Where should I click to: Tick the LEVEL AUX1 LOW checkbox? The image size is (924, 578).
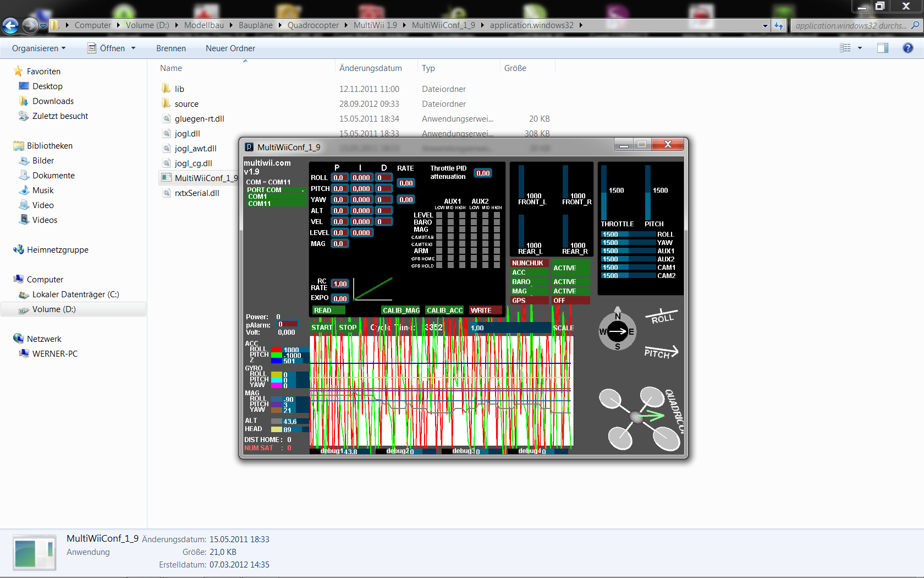point(439,215)
